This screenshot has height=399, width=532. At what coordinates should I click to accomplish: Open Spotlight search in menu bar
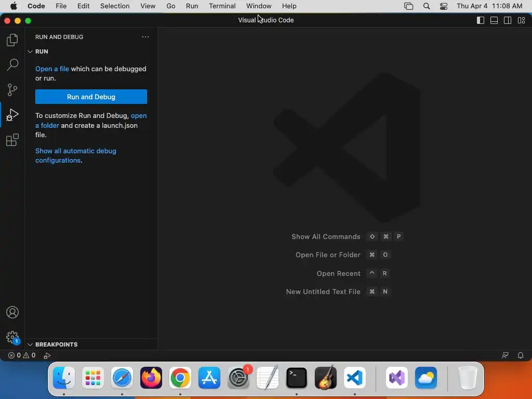tap(427, 6)
